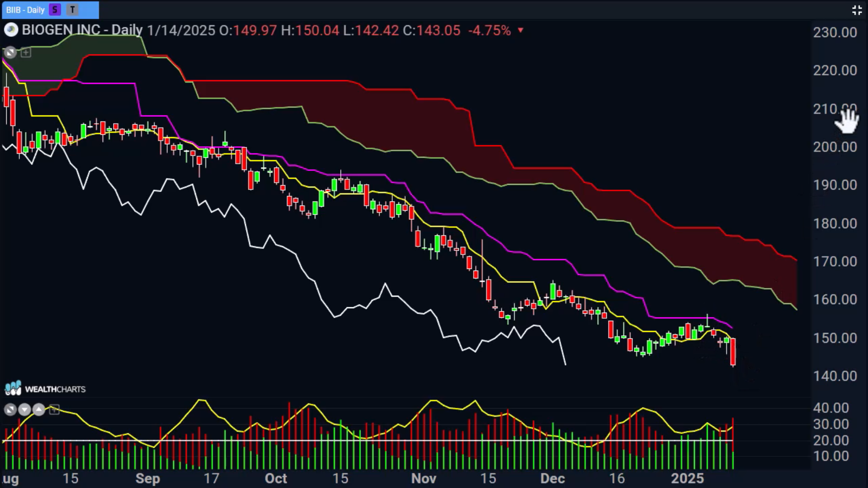The height and width of the screenshot is (488, 868).
Task: Click the 230.00 price axis label
Action: point(835,33)
